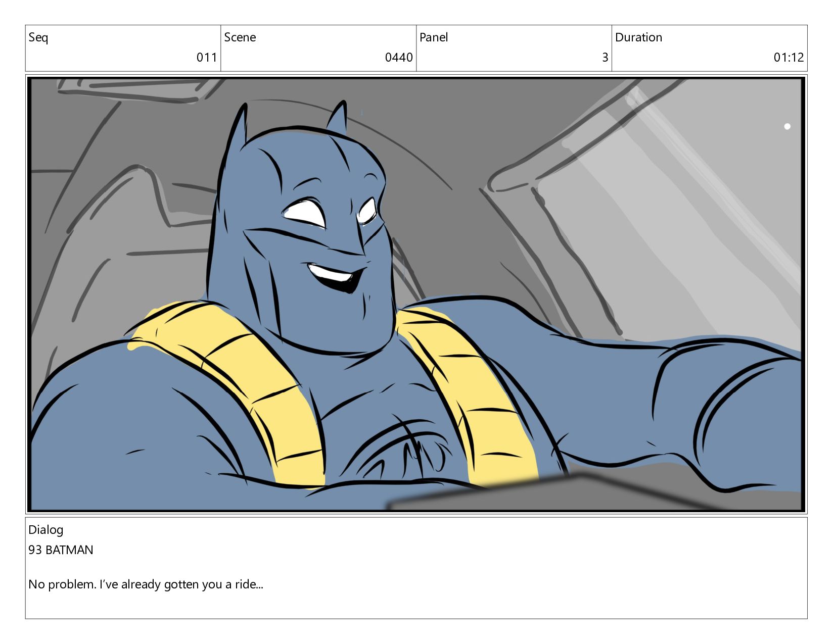
Task: Click the Dialog label
Action: point(46,530)
